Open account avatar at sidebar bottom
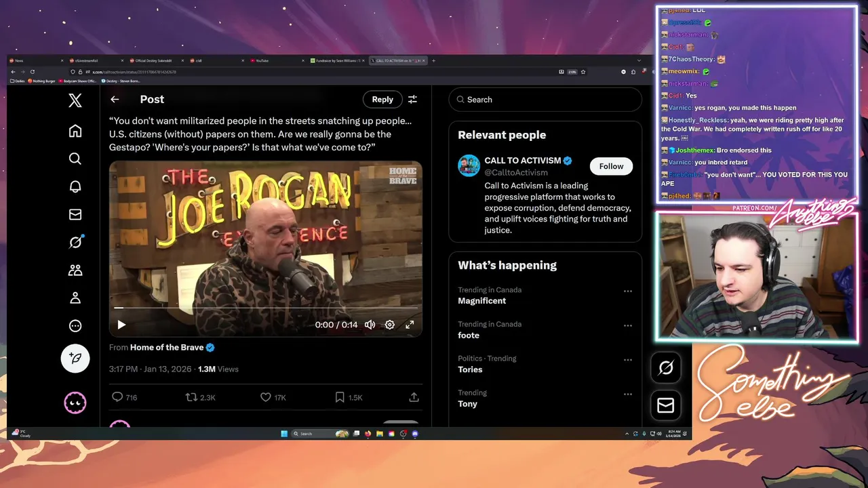Screen dimensions: 868x488 point(75,403)
